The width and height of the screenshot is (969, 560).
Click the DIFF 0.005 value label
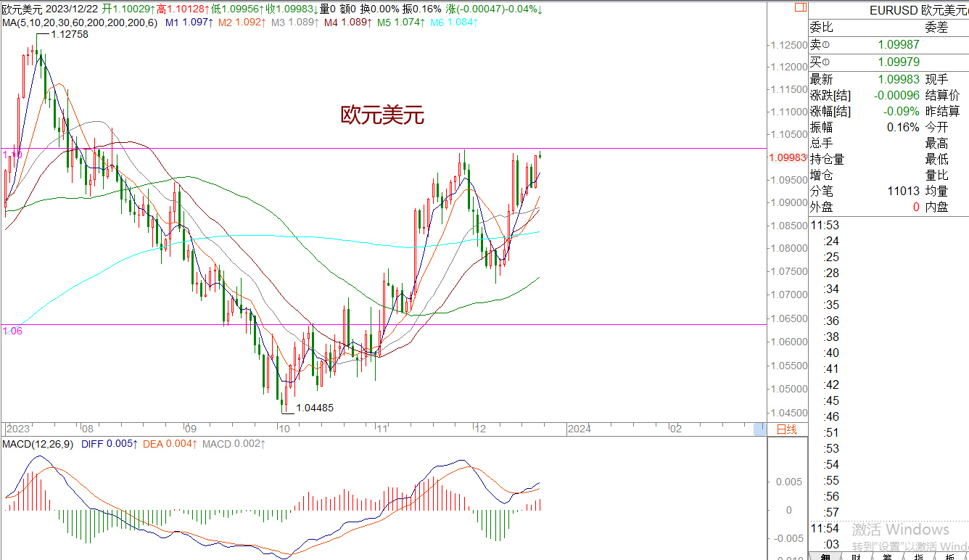click(x=110, y=444)
